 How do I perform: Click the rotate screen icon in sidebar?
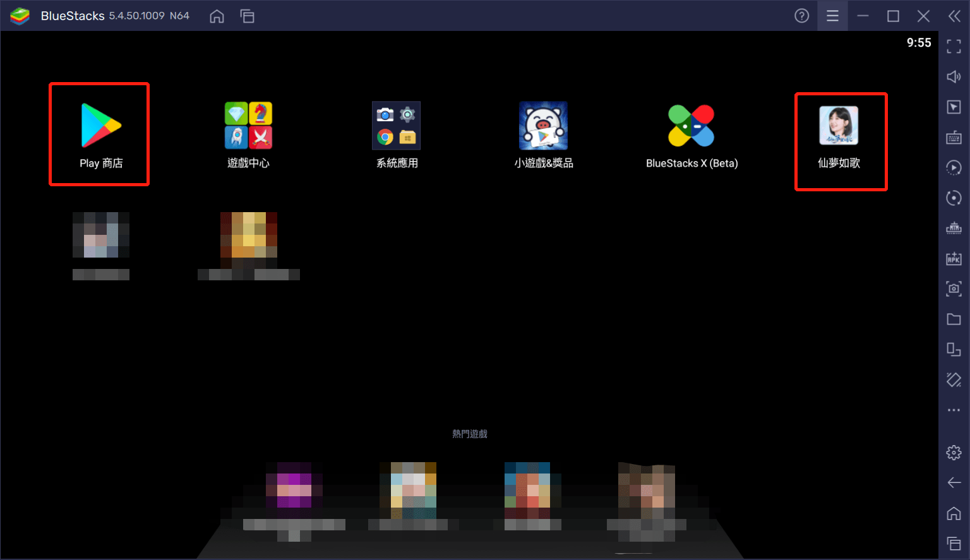point(954,349)
